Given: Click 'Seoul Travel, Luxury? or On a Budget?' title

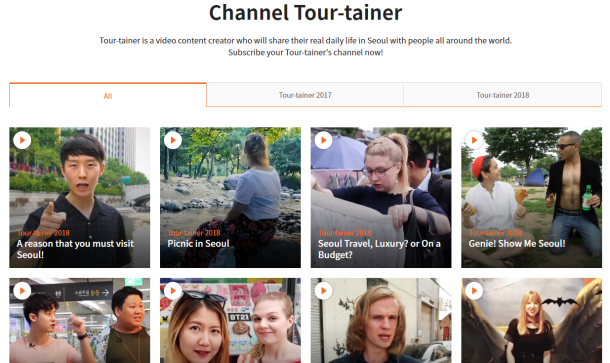Looking at the screenshot, I should point(379,249).
